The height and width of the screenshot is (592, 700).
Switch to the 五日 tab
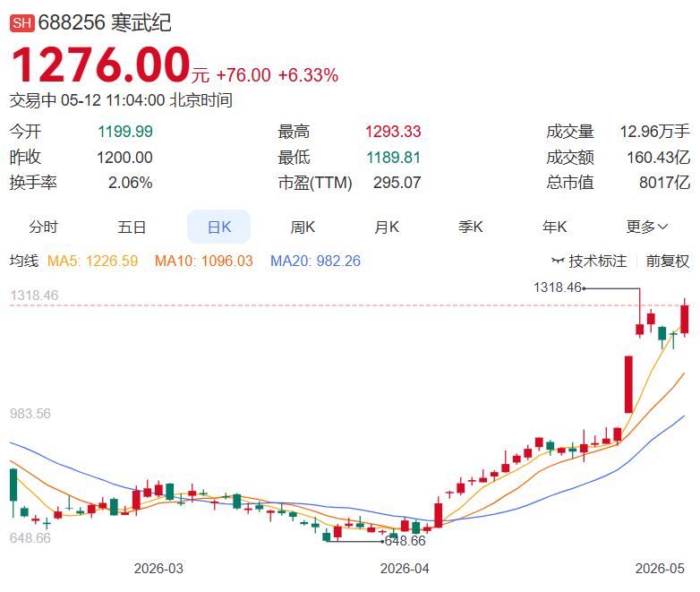132,227
